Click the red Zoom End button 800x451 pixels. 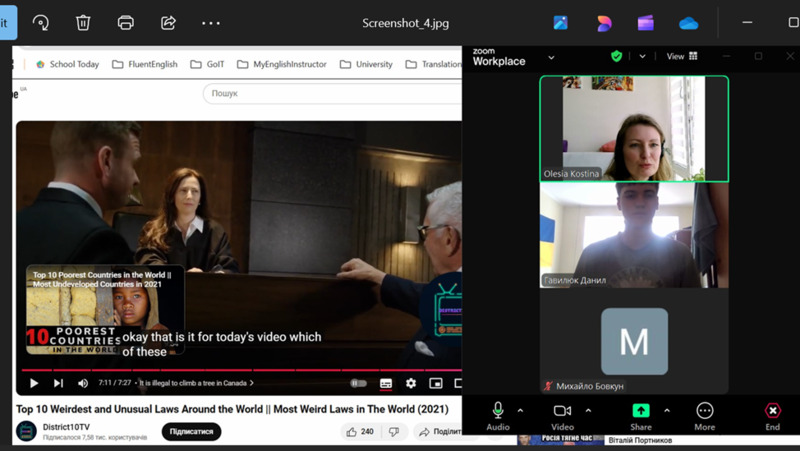pyautogui.click(x=772, y=416)
